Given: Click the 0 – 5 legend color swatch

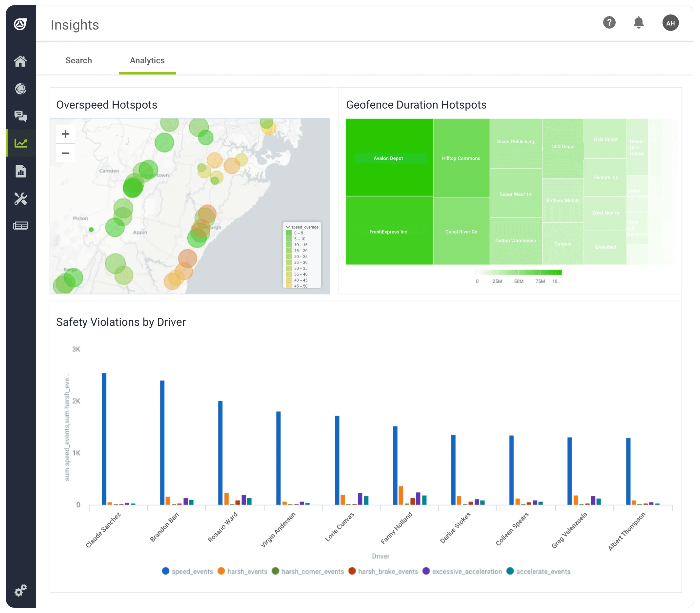Looking at the screenshot, I should [x=289, y=233].
